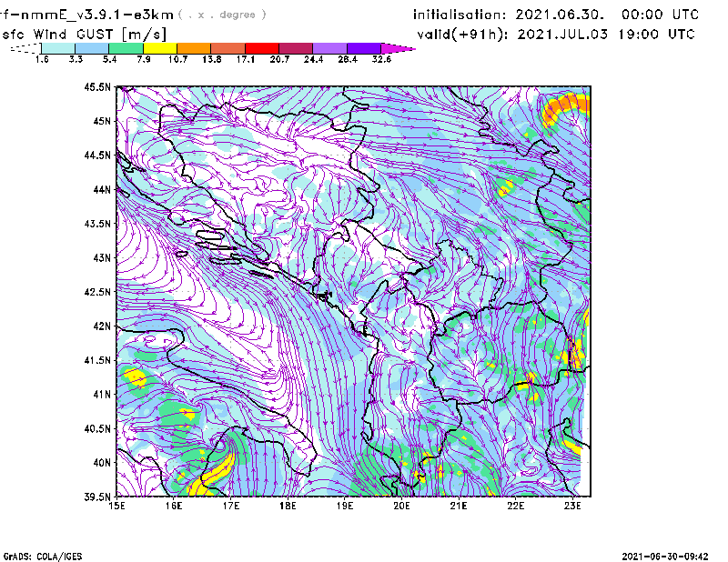Select the '19:00 UTC' valid time
The height and width of the screenshot is (562, 728).
pyautogui.click(x=656, y=35)
